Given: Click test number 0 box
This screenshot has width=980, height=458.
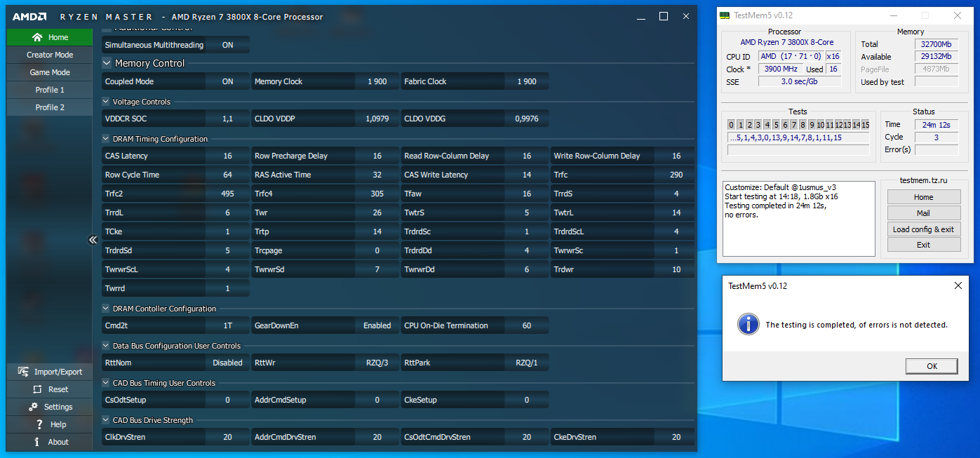Looking at the screenshot, I should [732, 125].
